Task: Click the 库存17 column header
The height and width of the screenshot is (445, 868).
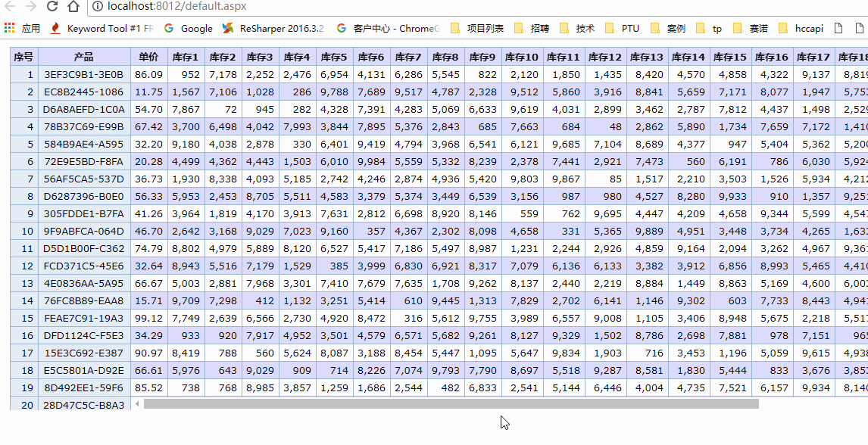Action: point(814,57)
